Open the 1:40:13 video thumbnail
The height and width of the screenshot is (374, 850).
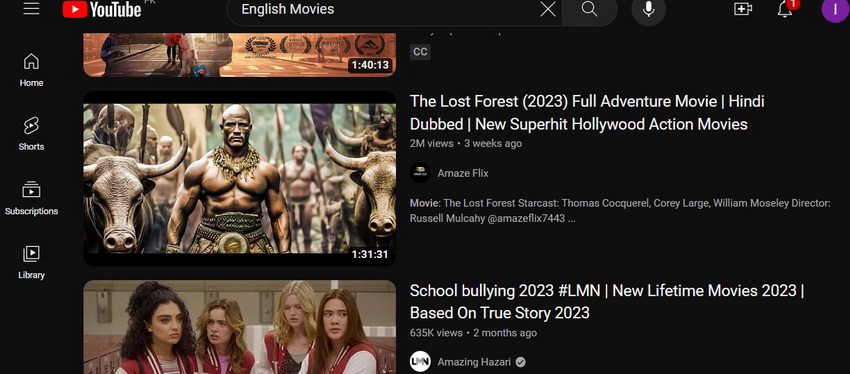coord(240,55)
